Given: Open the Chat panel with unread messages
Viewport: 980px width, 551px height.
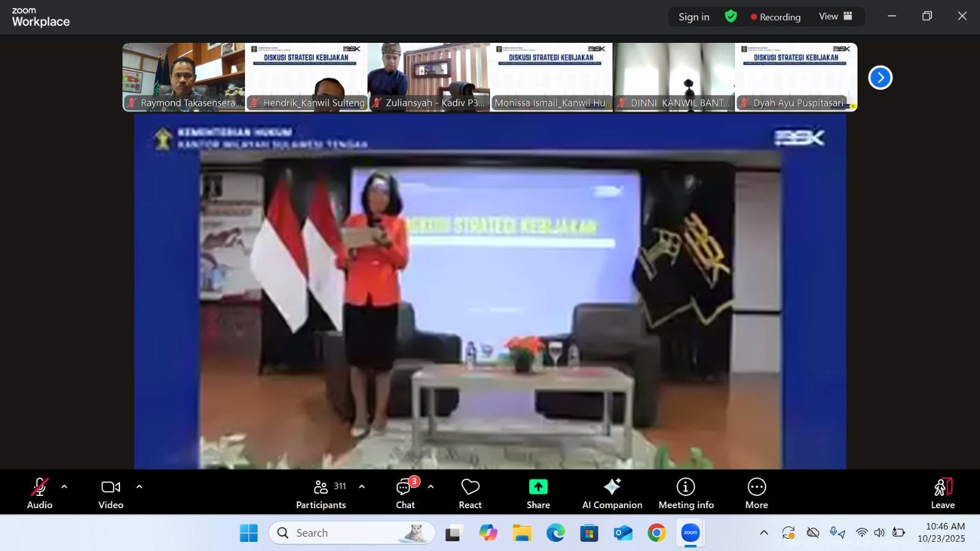Looking at the screenshot, I should click(x=405, y=493).
